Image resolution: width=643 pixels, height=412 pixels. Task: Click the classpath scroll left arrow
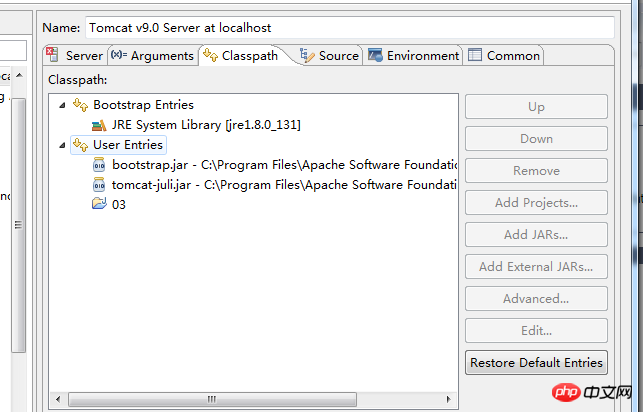coord(58,399)
